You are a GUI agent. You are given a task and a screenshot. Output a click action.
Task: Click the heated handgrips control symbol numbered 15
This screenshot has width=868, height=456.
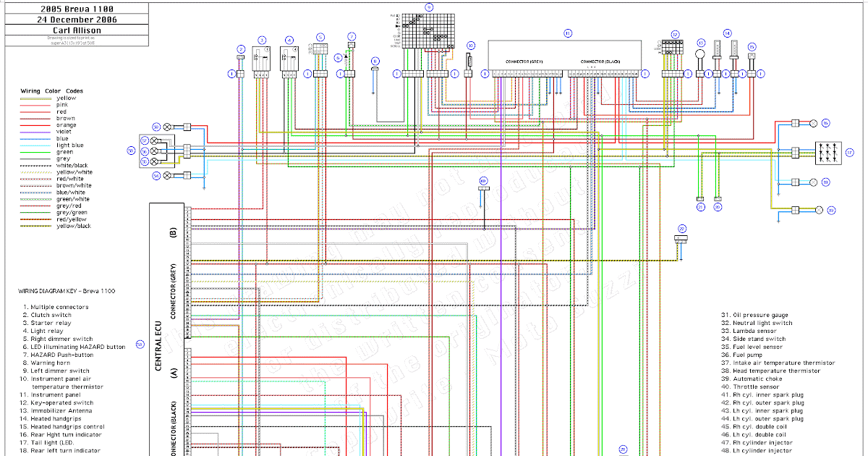pos(752,56)
